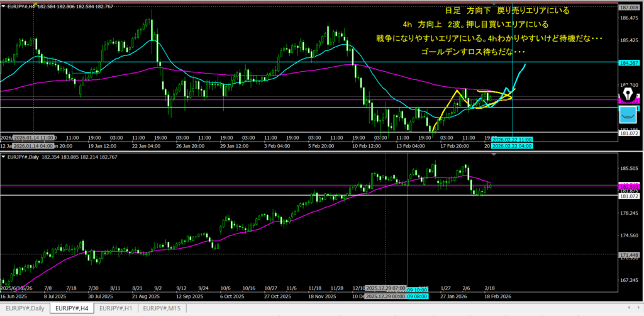
Task: Click the 171.448 price label on Daily chart
Action: point(629,254)
